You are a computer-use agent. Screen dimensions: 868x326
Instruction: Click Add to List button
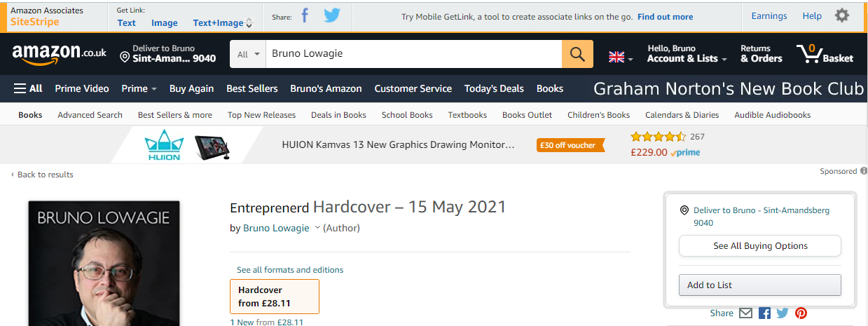[760, 285]
